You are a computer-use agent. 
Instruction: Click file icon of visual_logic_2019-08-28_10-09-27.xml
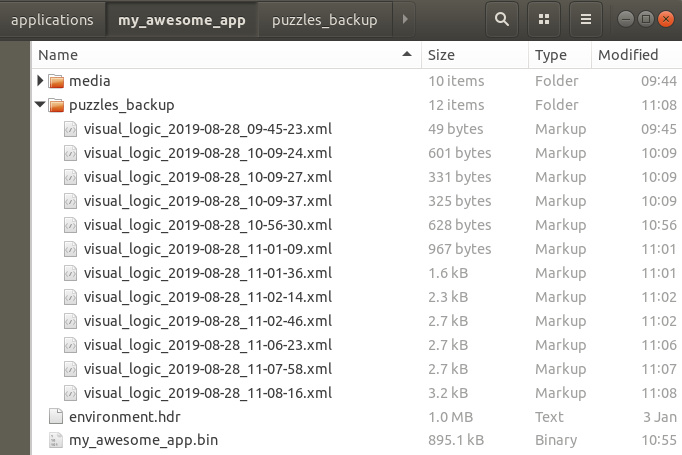(70, 177)
